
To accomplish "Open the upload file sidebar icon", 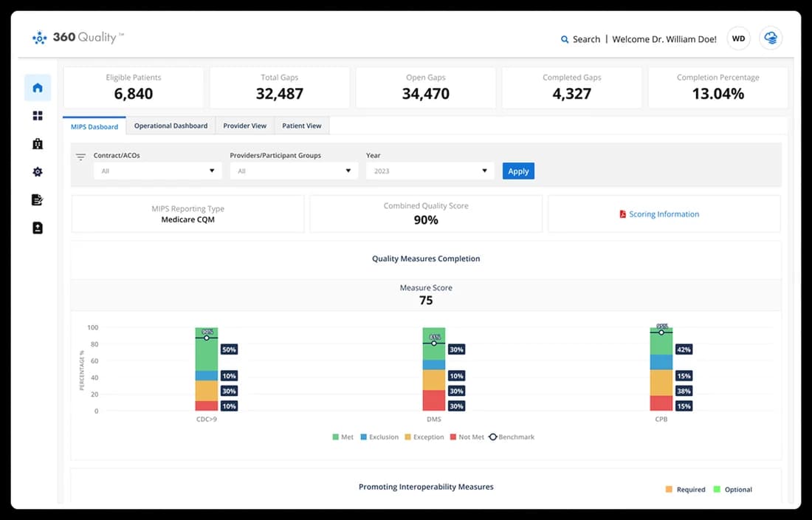I will pyautogui.click(x=38, y=228).
